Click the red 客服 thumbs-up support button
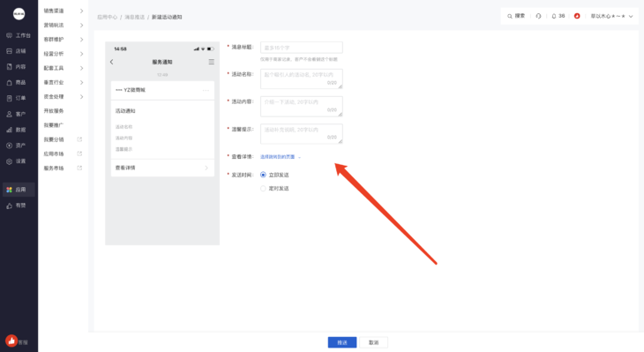This screenshot has width=644, height=352. [x=11, y=341]
